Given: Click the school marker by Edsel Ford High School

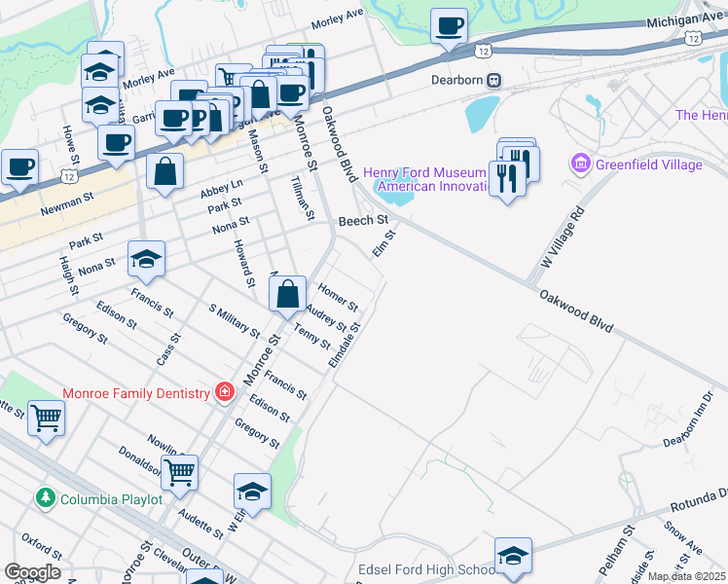Looking at the screenshot, I should point(513,558).
